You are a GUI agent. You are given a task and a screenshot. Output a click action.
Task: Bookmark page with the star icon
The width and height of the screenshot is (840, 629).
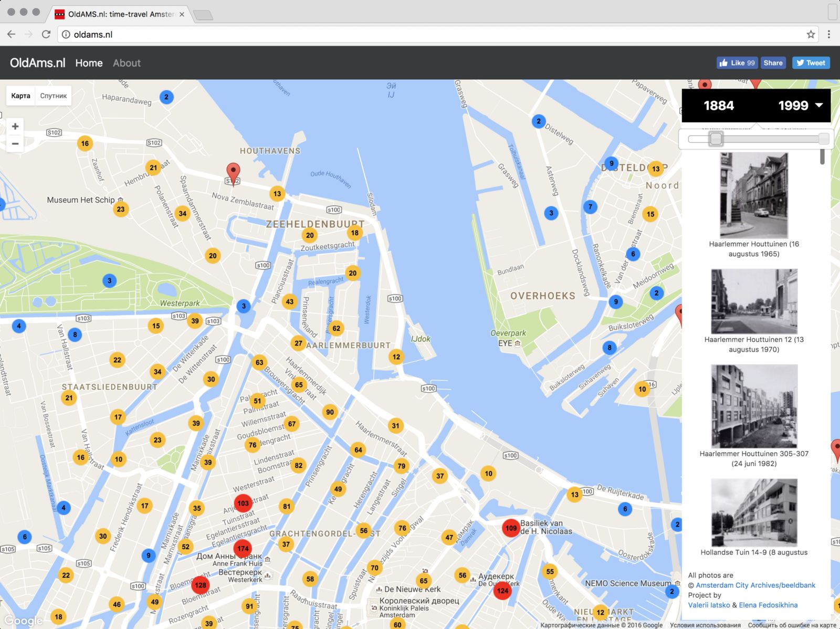tap(811, 35)
